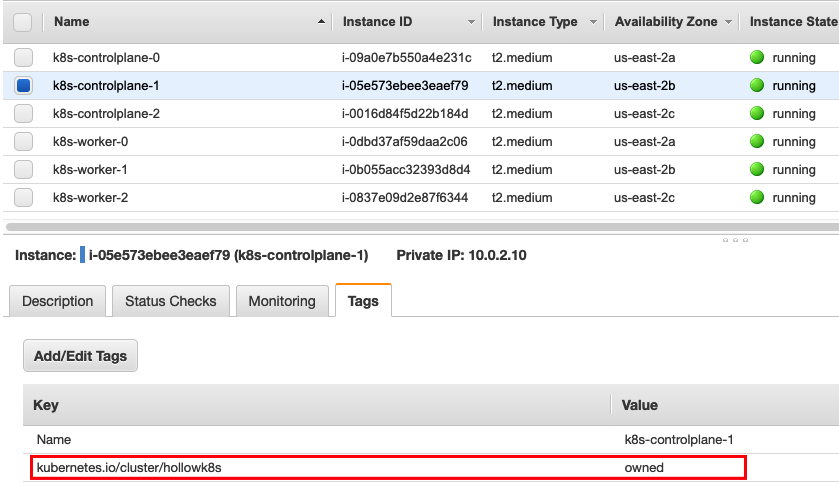Viewport: 839px width, 486px height.
Task: Click green running status icon for k8s-controlplane-0
Action: pyautogui.click(x=757, y=58)
